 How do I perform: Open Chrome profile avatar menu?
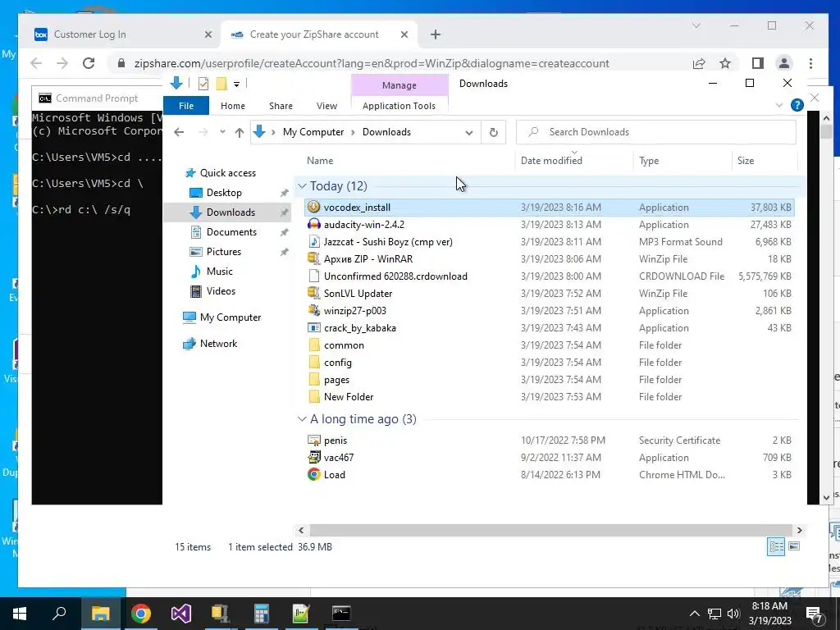pyautogui.click(x=783, y=63)
